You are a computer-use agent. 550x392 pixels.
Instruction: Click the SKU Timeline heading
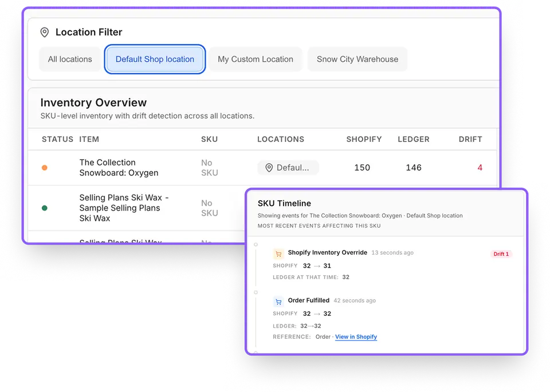(x=284, y=204)
